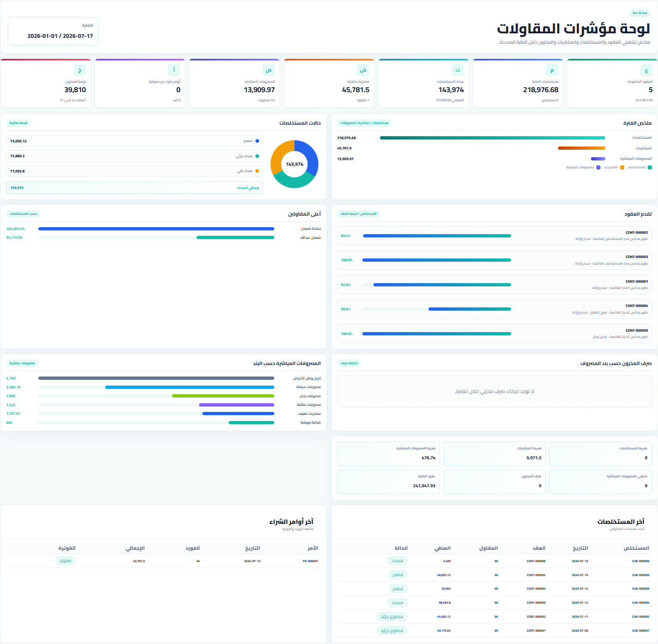Click the direct expenses card icon (ص)

269,70
